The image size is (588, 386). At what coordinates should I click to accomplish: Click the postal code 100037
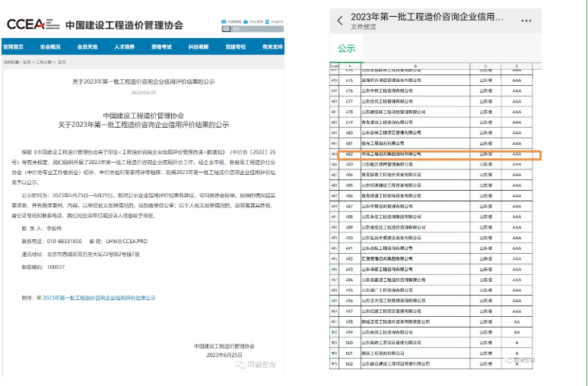tap(56, 267)
